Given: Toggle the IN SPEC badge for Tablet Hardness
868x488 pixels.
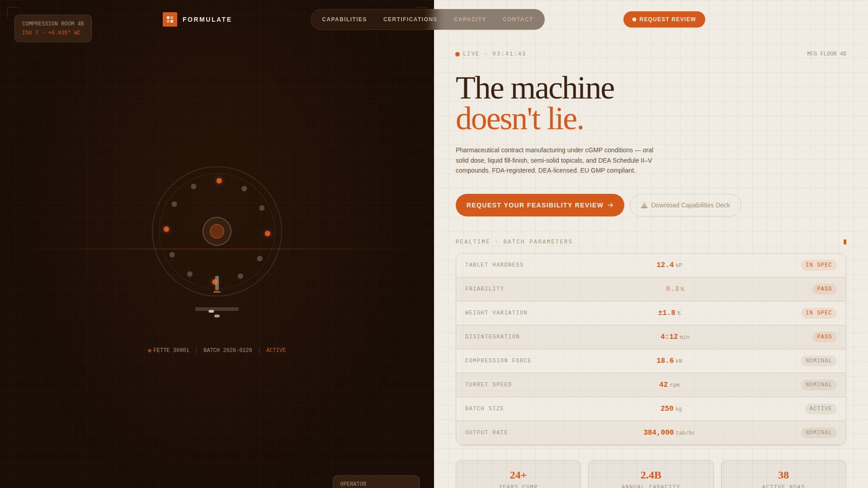Looking at the screenshot, I should point(819,265).
